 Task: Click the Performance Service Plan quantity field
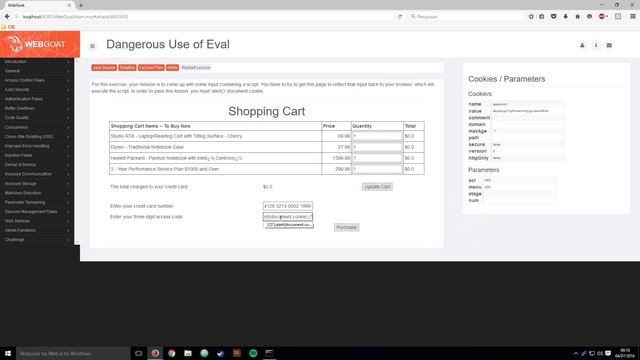pos(377,169)
